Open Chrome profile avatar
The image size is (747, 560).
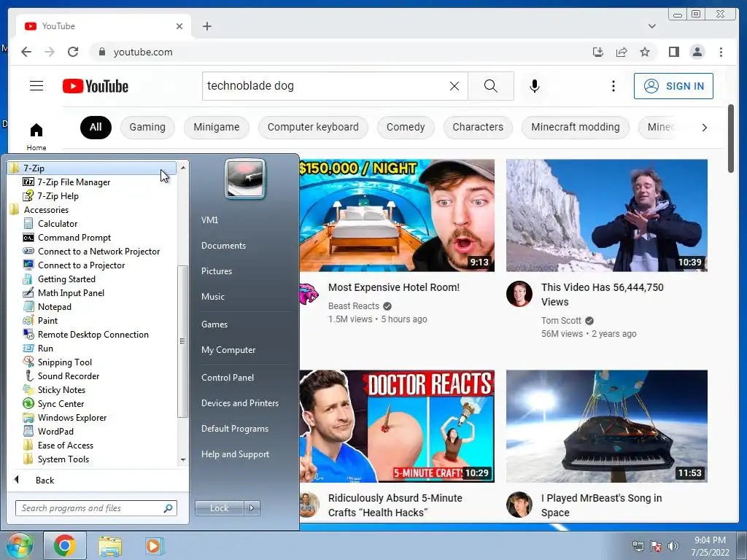tap(697, 52)
